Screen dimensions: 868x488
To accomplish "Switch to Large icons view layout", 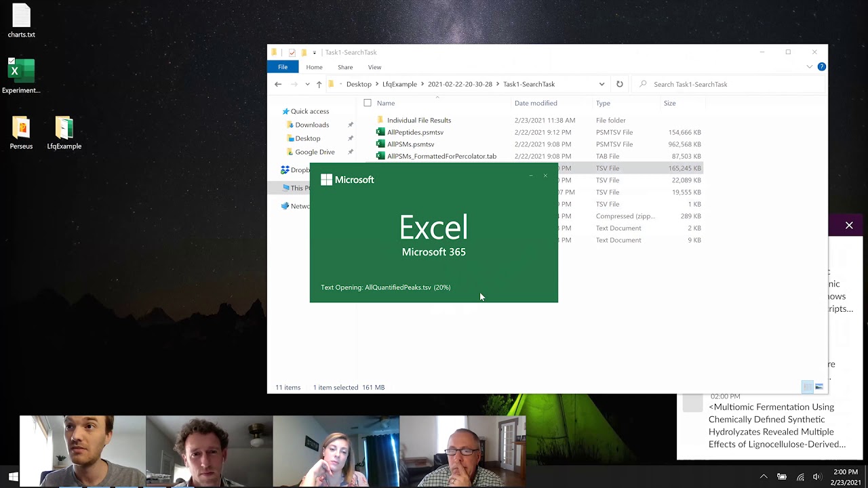I will click(x=819, y=387).
